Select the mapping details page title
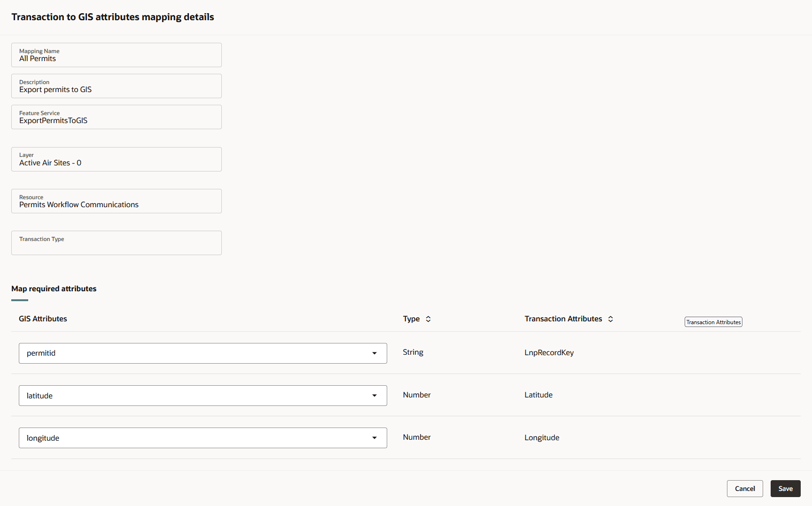Image resolution: width=812 pixels, height=506 pixels. (113, 17)
